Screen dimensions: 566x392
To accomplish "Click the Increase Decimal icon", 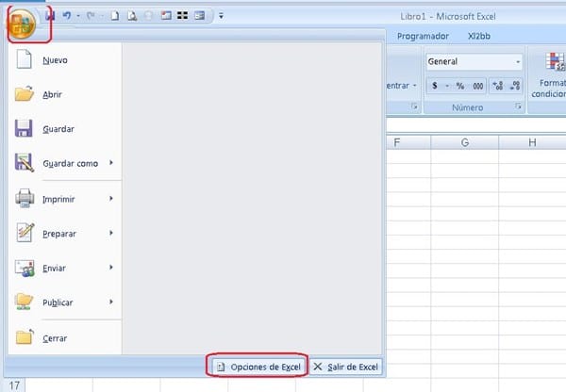I will pos(497,86).
